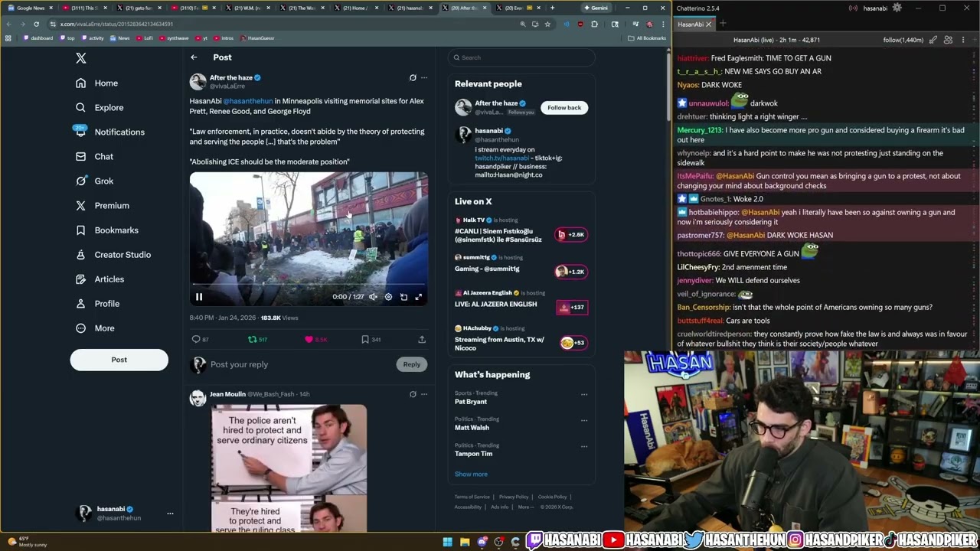
Task: Open Chatterino settings gear
Action: [897, 8]
